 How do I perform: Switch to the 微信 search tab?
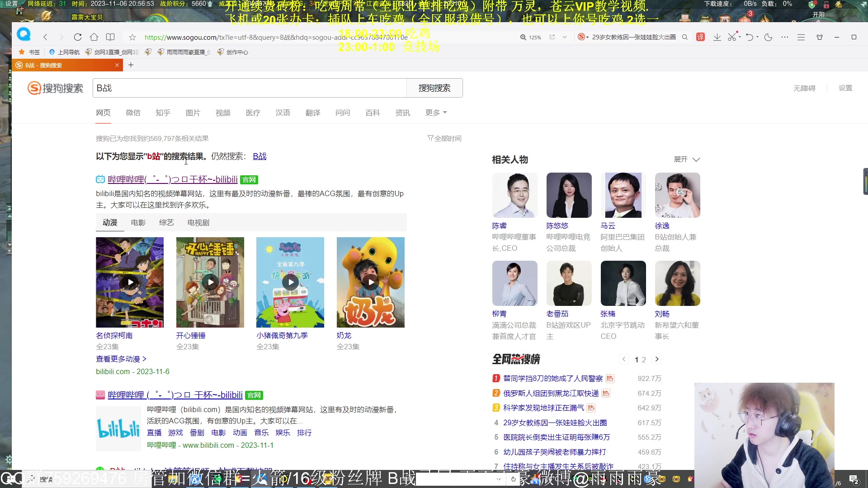pos(133,113)
